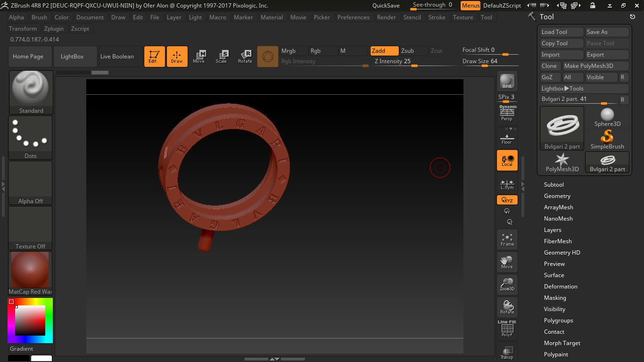Image resolution: width=644 pixels, height=362 pixels.
Task: Open the MatCap Red Wax material picker
Action: tap(31, 273)
